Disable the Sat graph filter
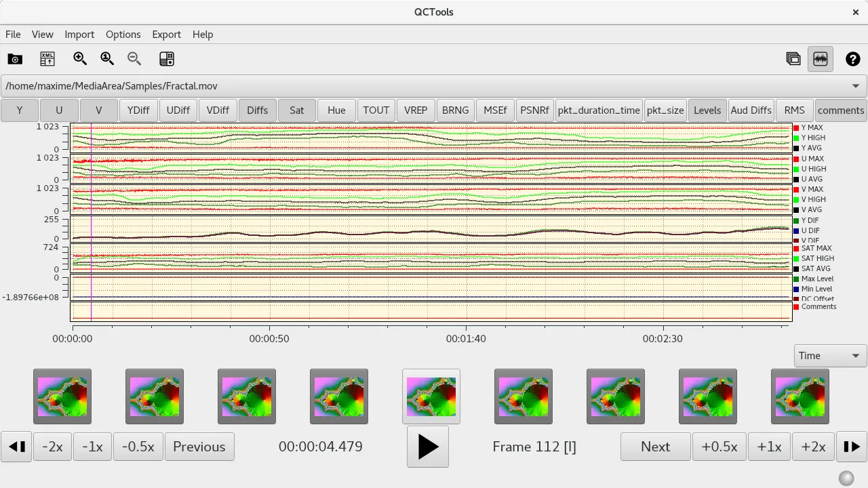 point(296,110)
